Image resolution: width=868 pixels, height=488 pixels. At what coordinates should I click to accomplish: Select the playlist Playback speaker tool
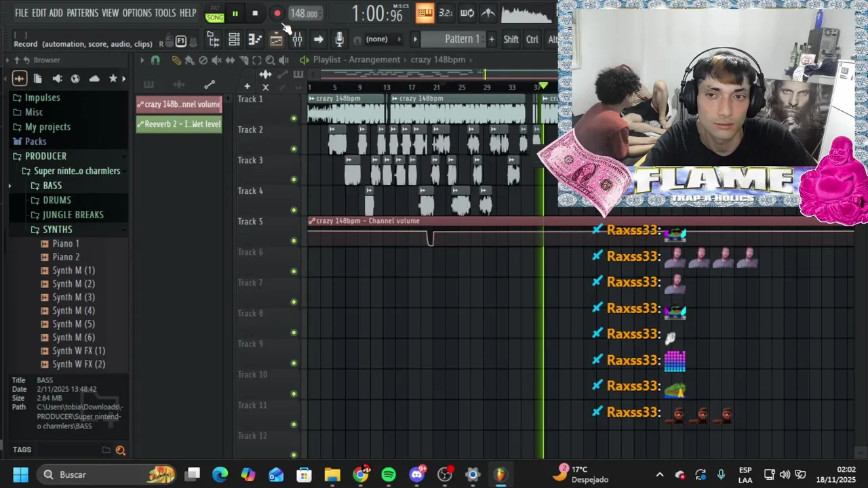[x=284, y=60]
